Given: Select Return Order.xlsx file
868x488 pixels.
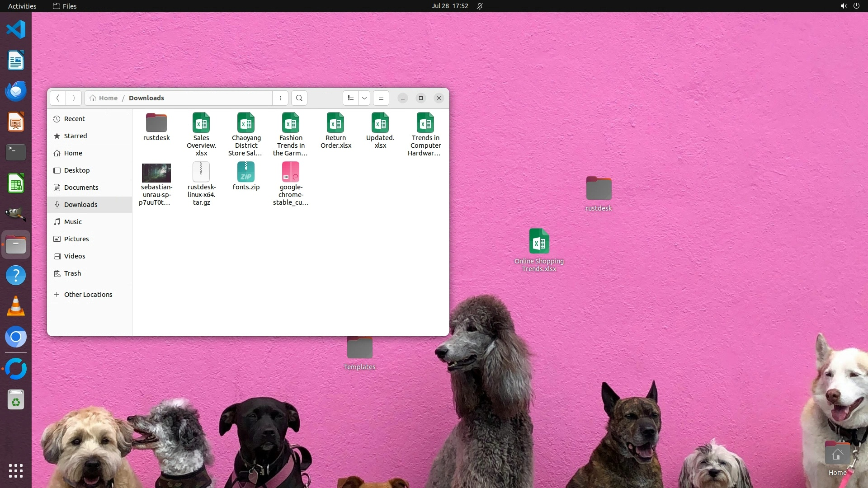Looking at the screenshot, I should [x=335, y=123].
